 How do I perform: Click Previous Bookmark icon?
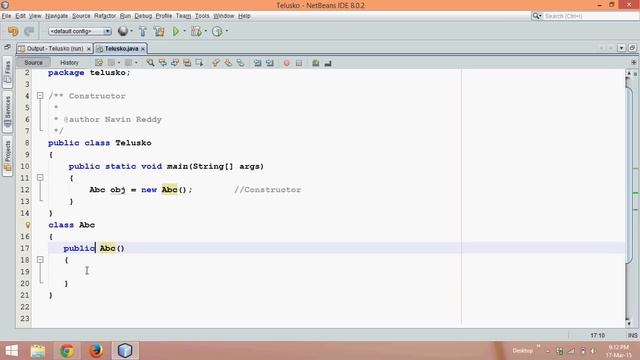pos(216,62)
